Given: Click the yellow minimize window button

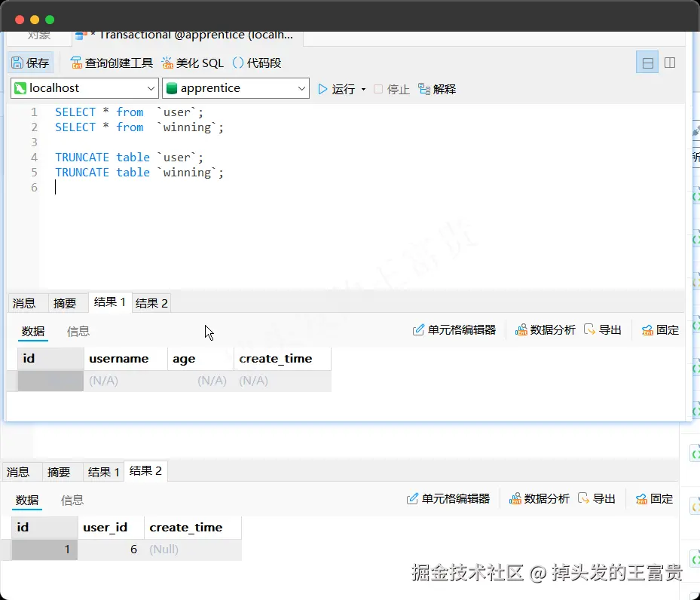Looking at the screenshot, I should pyautogui.click(x=35, y=20).
